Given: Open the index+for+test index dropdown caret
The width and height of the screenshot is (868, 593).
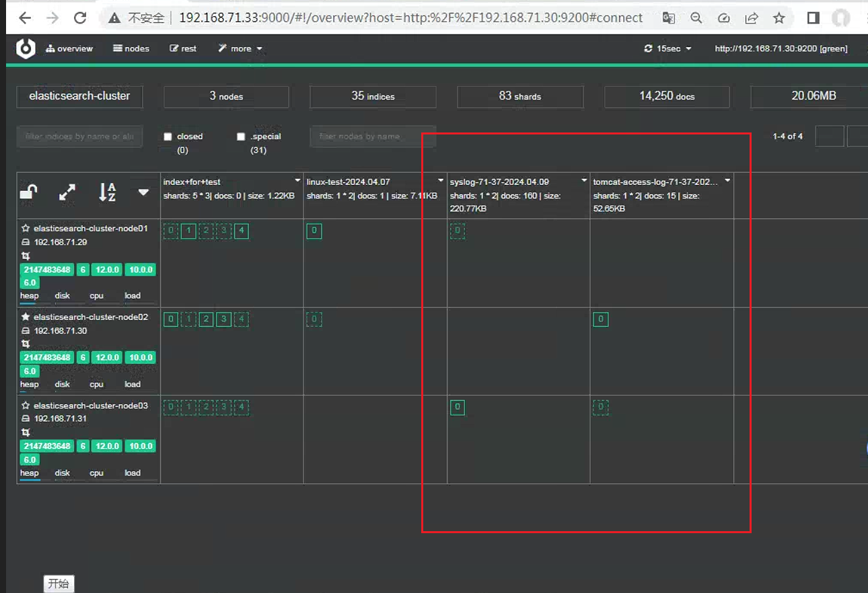Looking at the screenshot, I should (x=297, y=181).
